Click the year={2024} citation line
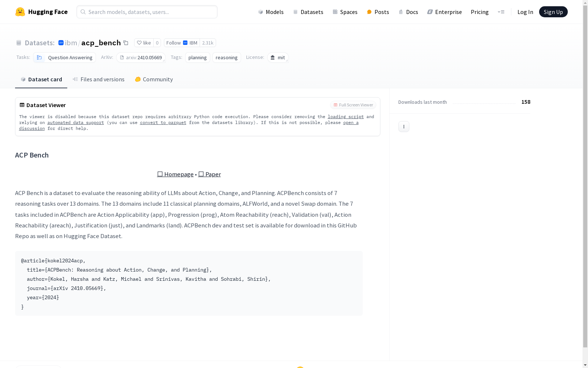 coord(43,297)
